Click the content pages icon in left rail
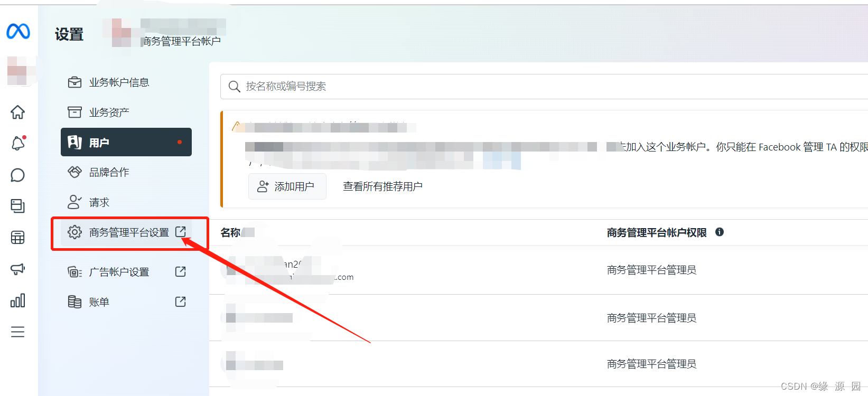 click(x=18, y=206)
